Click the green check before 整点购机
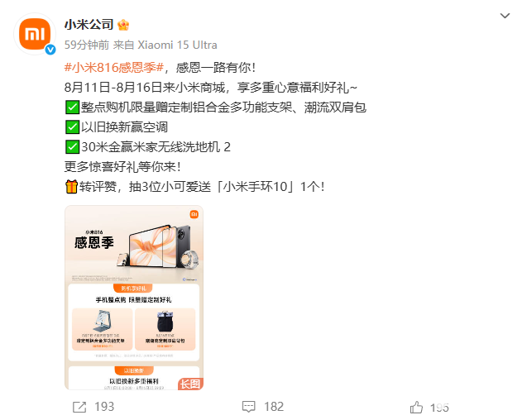Image resolution: width=522 pixels, height=420 pixels. pos(72,107)
